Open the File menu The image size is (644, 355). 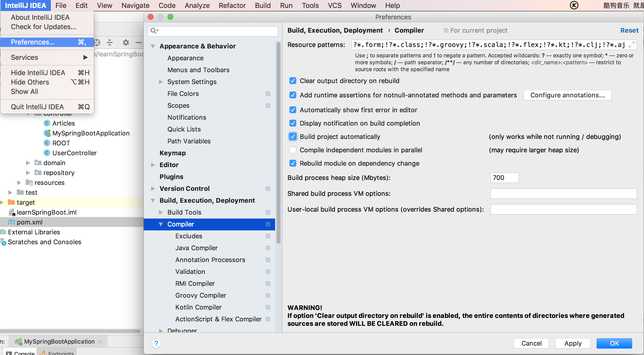pos(61,5)
